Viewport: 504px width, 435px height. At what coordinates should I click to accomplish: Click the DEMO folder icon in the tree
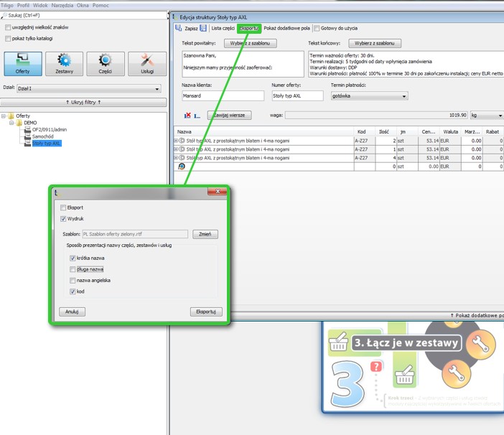(19, 123)
